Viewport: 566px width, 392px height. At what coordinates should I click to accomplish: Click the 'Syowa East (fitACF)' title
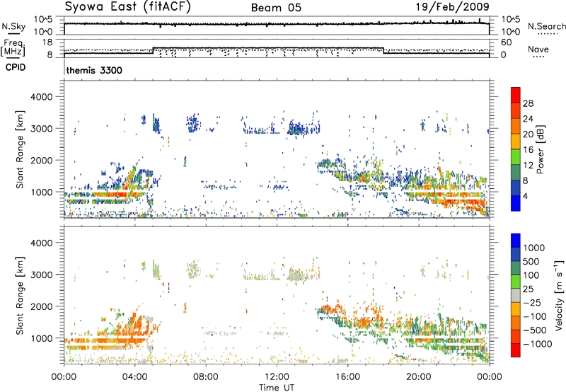pyautogui.click(x=128, y=7)
